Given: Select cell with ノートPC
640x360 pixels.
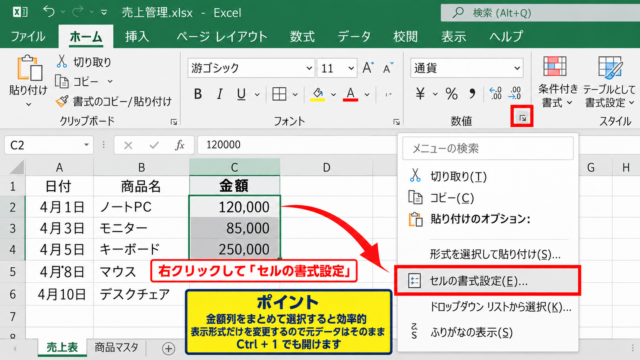Looking at the screenshot, I should [141, 207].
